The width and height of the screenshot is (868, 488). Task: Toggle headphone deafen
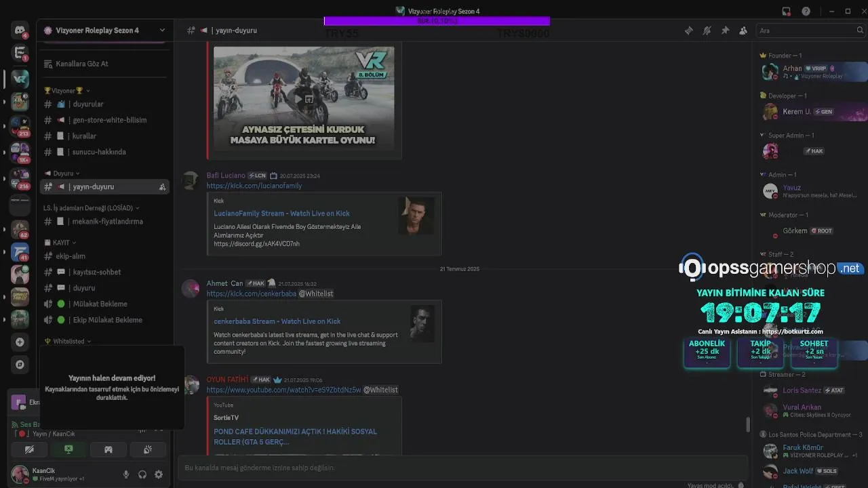pyautogui.click(x=142, y=474)
